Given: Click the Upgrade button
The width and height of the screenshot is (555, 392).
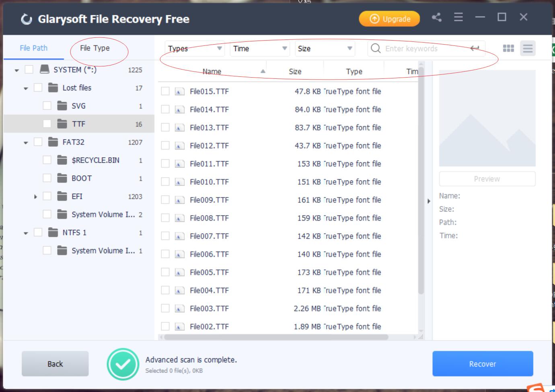Looking at the screenshot, I should click(389, 19).
